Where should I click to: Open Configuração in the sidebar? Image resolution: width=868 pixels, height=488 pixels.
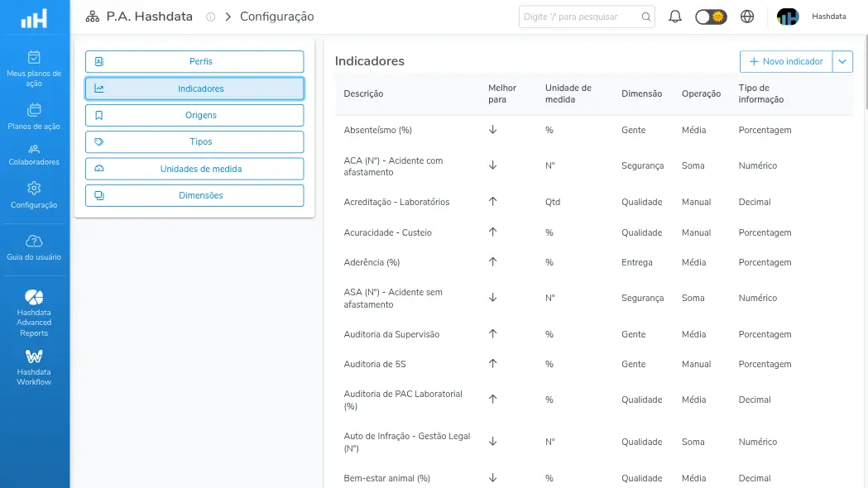tap(34, 194)
